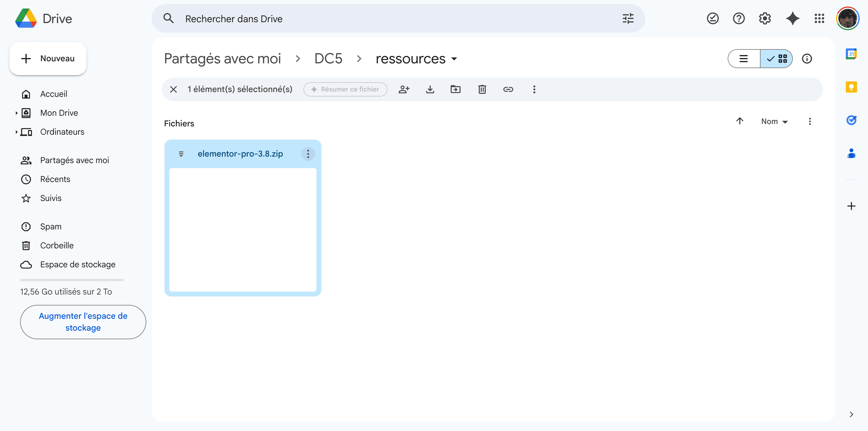Expand the Mon Drive tree arrow
This screenshot has width=868, height=431.
pos(16,113)
